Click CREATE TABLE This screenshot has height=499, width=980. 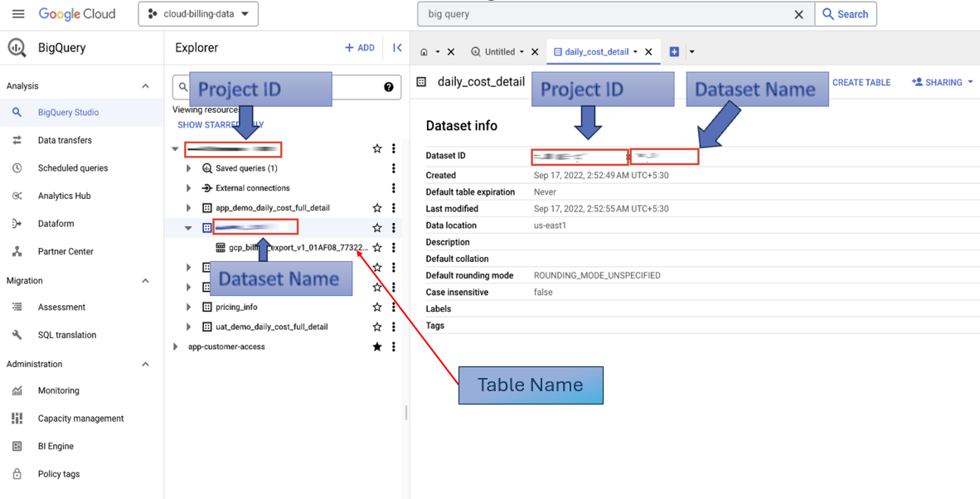click(x=861, y=82)
